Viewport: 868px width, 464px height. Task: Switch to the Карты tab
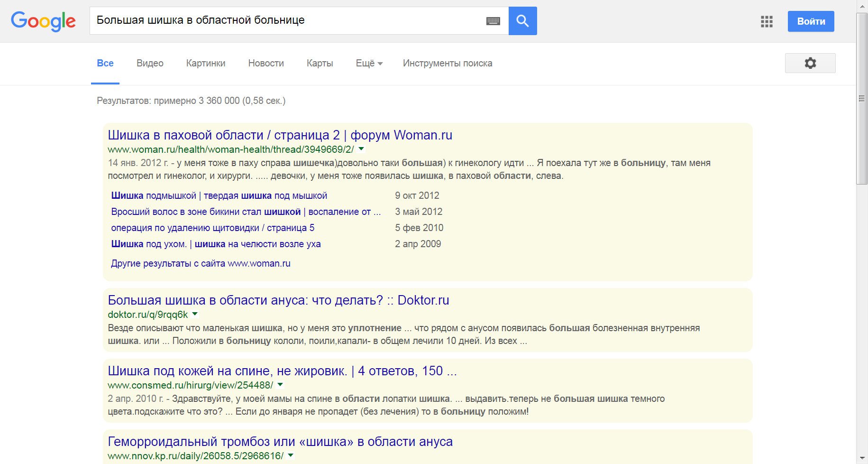320,63
